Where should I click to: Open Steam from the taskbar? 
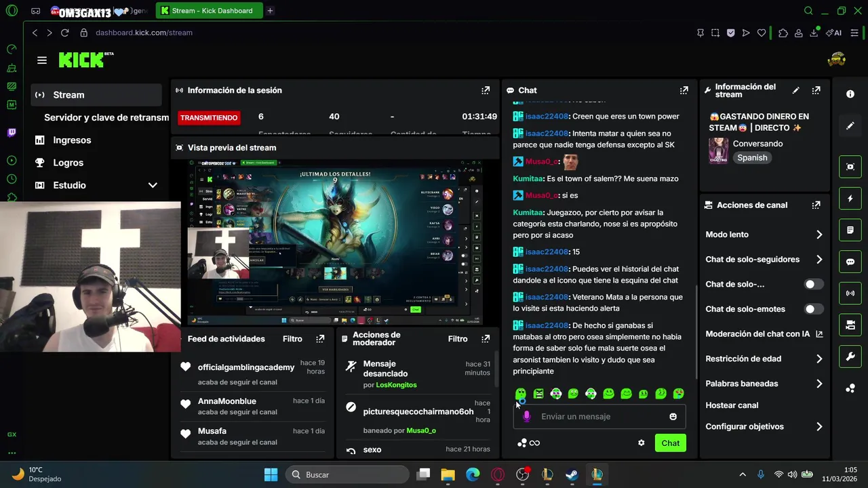[x=572, y=474]
